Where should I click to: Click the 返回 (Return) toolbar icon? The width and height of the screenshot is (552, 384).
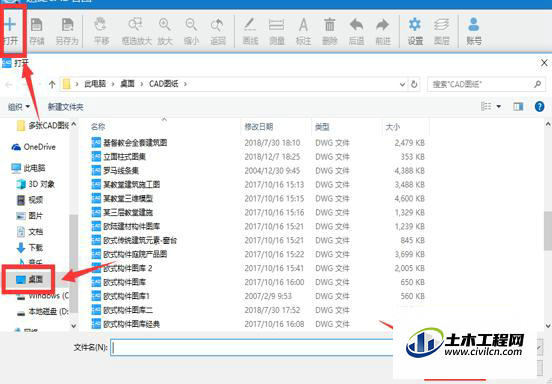218,31
